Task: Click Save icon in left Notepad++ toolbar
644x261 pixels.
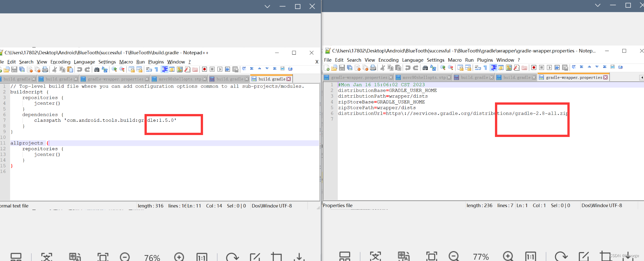Action: (x=14, y=69)
